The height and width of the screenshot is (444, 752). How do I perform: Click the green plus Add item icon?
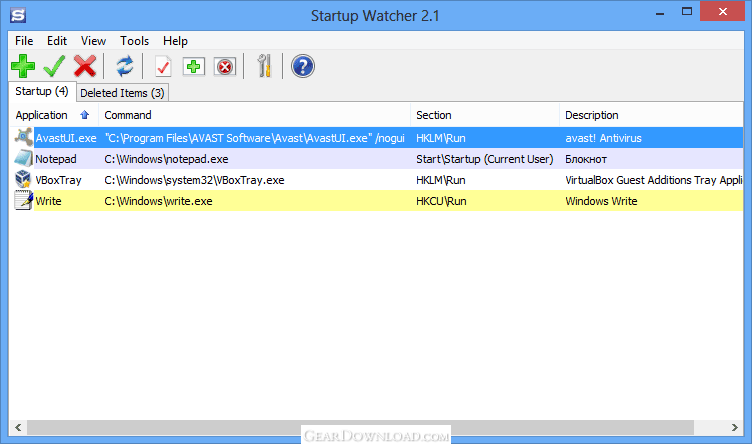(23, 67)
